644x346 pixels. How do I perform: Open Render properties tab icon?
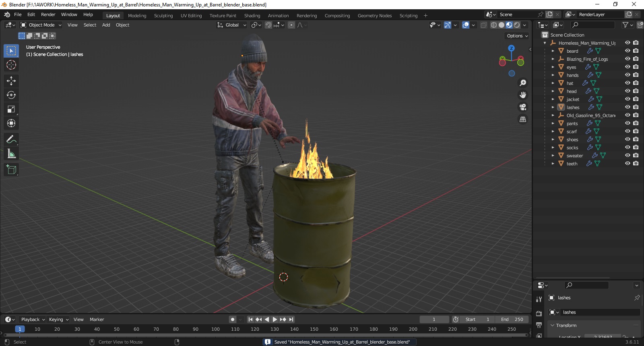539,313
